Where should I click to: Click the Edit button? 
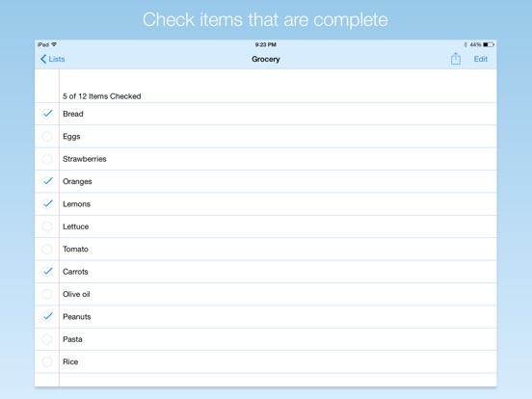click(x=480, y=59)
